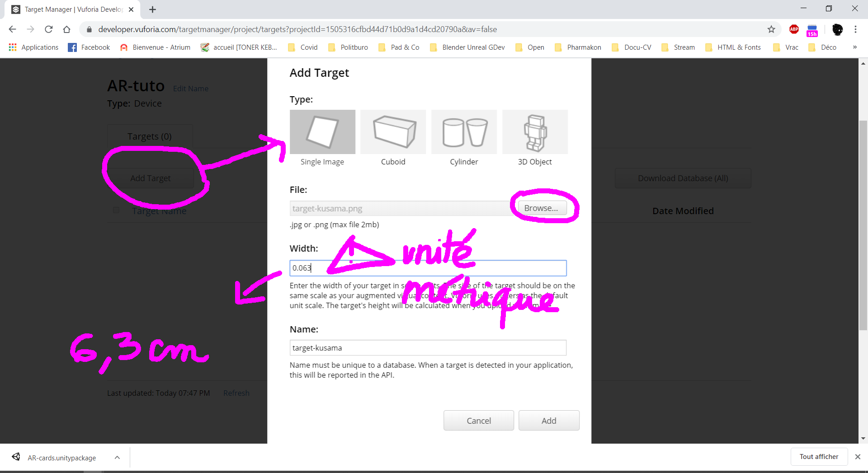Image resolution: width=868 pixels, height=473 pixels.
Task: Go to the browser home page icon
Action: (x=67, y=29)
